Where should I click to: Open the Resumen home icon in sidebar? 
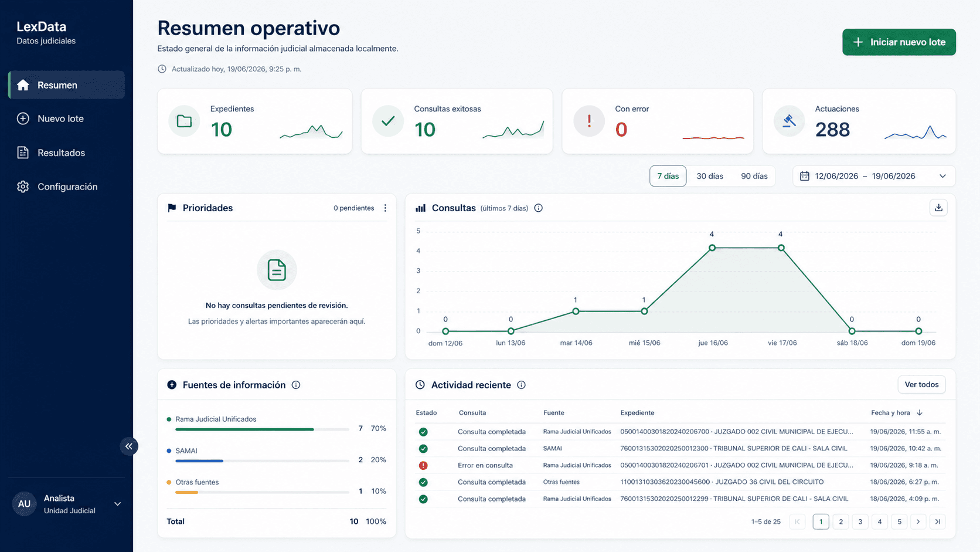23,85
